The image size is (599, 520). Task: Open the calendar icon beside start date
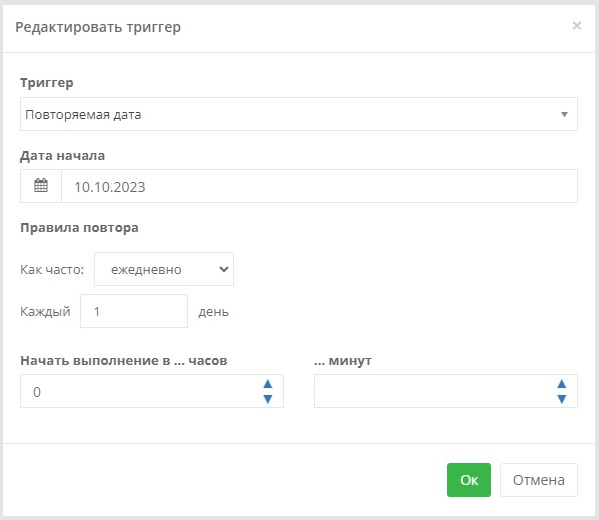coord(41,186)
